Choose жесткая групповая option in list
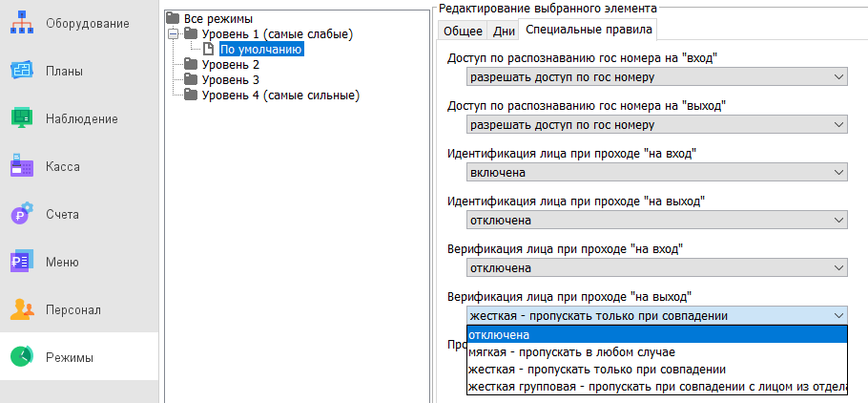The width and height of the screenshot is (868, 403). pyautogui.click(x=656, y=386)
